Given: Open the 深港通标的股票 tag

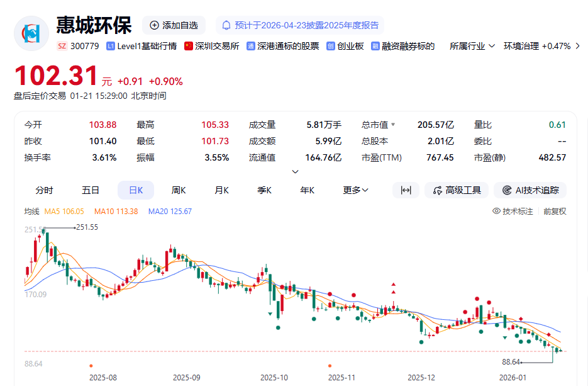Looking at the screenshot, I should tap(282, 46).
